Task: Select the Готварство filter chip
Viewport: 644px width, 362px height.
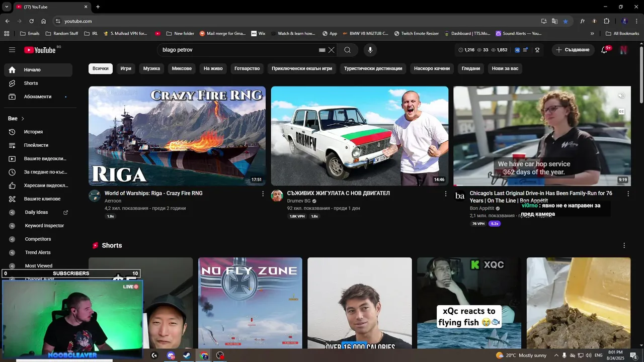Action: (247, 68)
